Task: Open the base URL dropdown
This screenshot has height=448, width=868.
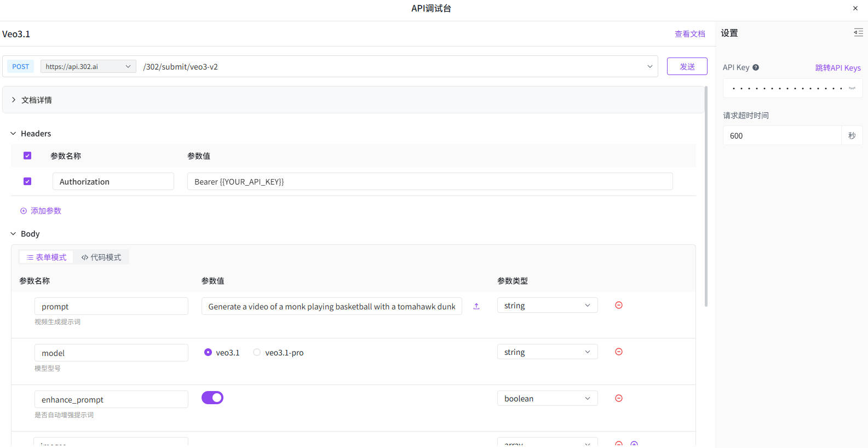Action: click(88, 66)
